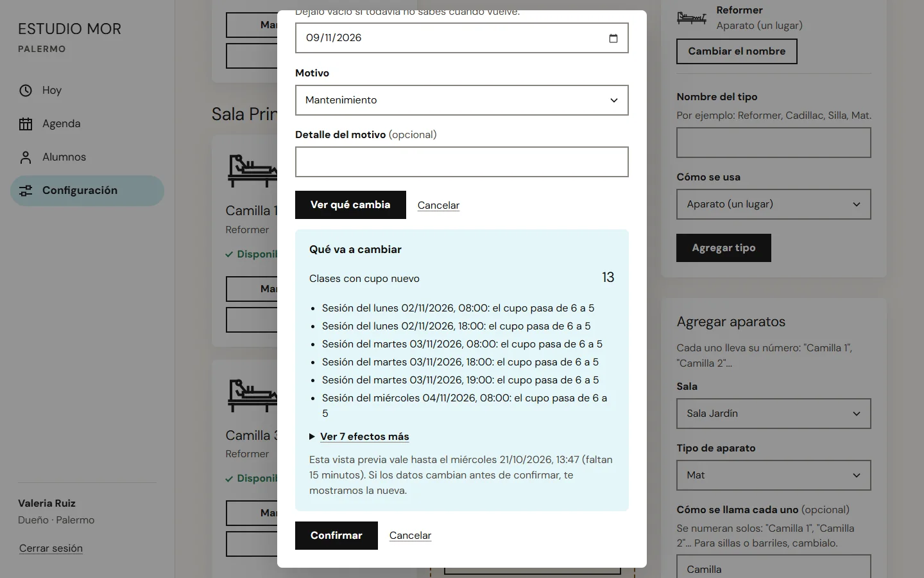Go to the Alumnos section
Screen dimensions: 924x578
click(87, 157)
